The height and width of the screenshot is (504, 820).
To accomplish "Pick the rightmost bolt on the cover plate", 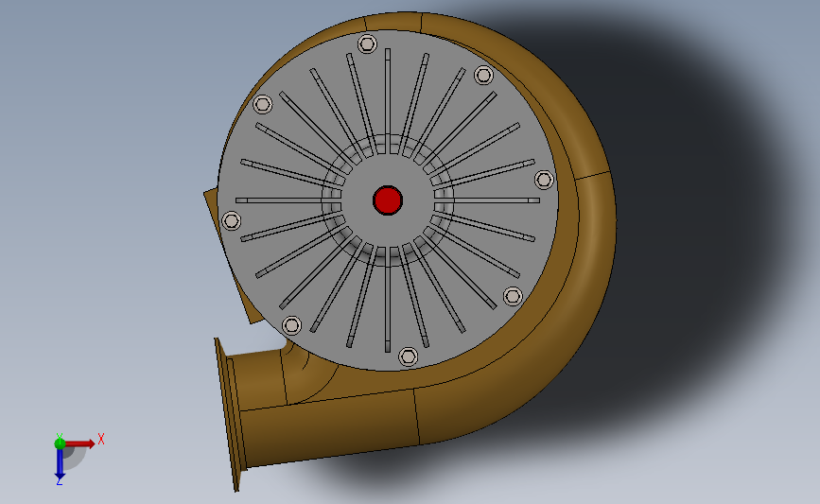I will coord(544,180).
